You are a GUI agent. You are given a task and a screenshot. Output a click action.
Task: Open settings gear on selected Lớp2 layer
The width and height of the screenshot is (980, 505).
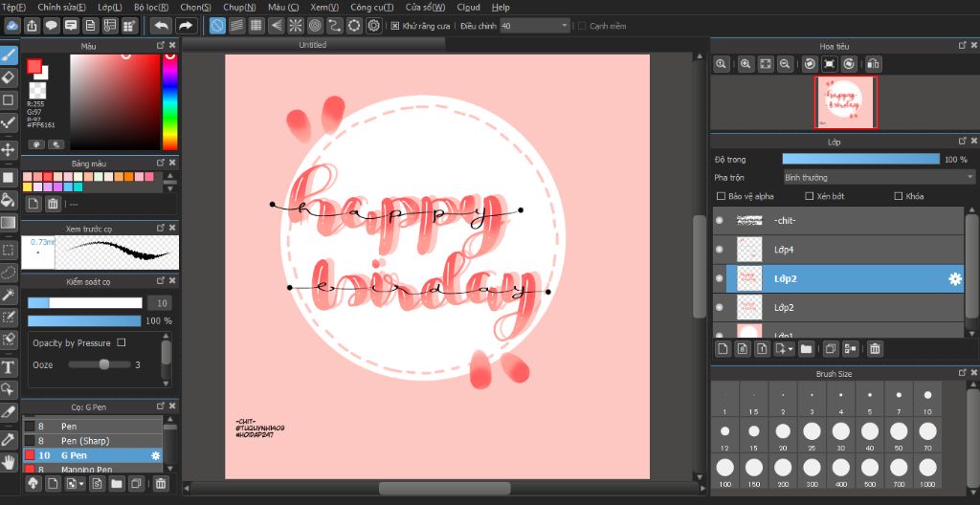pyautogui.click(x=954, y=278)
